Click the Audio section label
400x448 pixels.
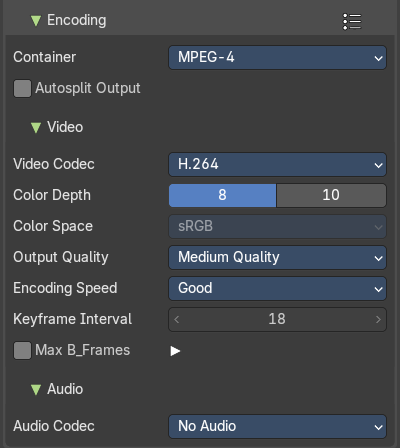(65, 389)
